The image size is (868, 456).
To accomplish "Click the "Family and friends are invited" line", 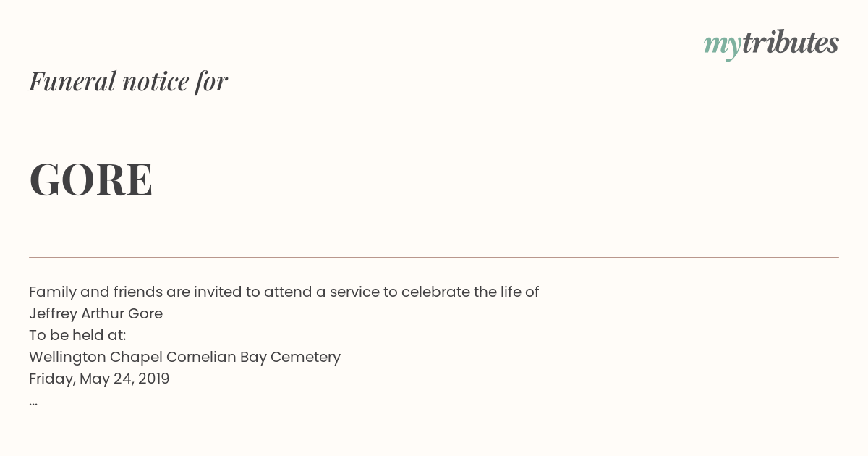I will pos(284,292).
